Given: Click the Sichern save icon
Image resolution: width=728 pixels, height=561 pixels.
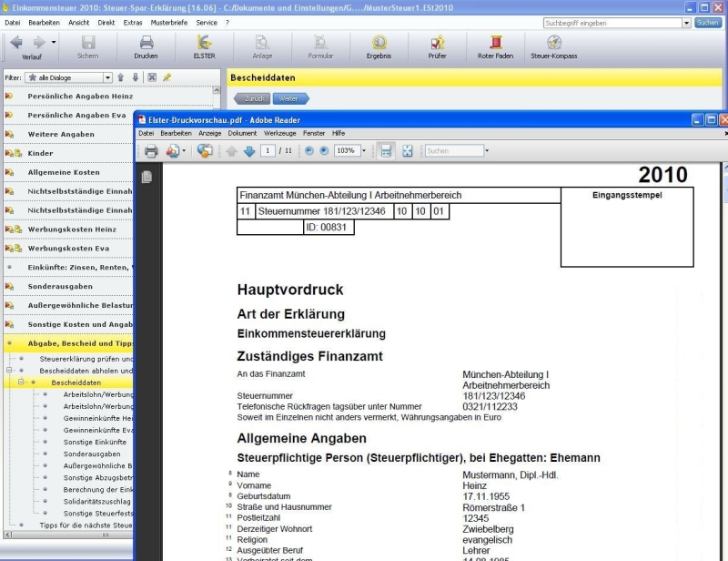Looking at the screenshot, I should coord(87,43).
